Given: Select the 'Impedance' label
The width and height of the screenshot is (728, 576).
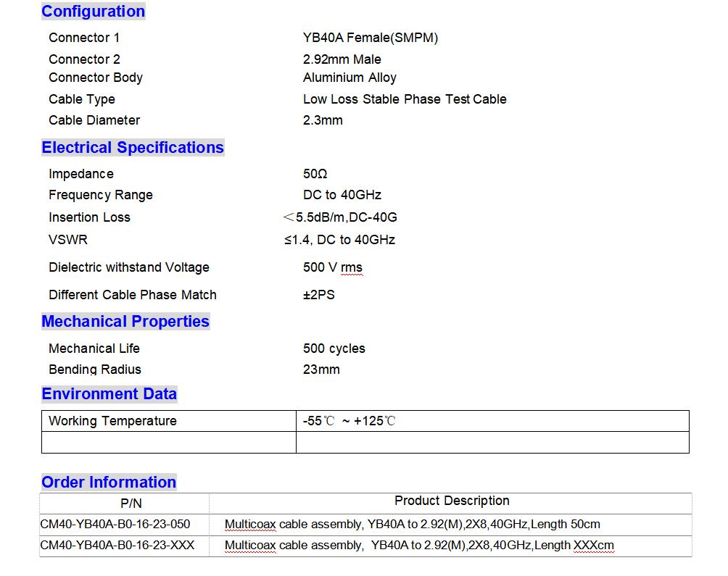Looking at the screenshot, I should [81, 174].
